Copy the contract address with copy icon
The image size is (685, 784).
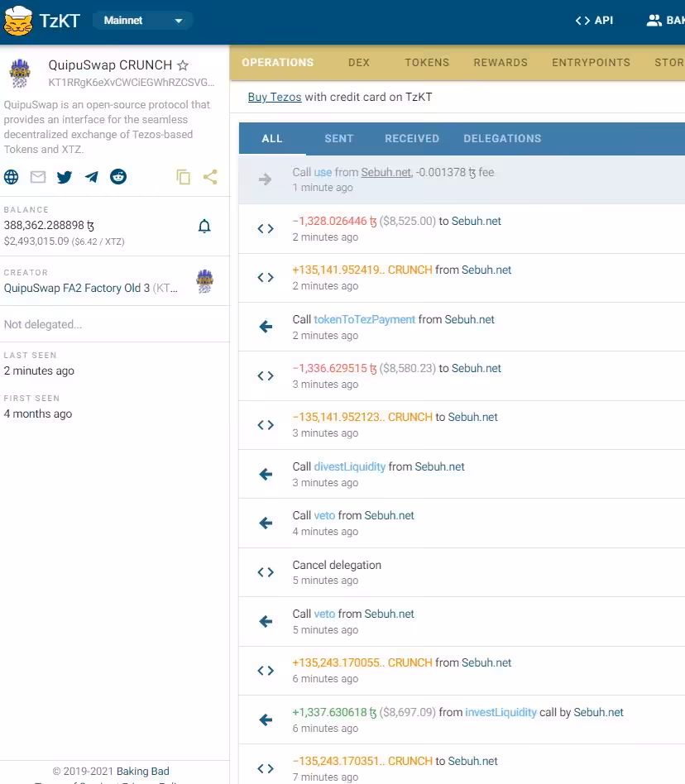tap(184, 177)
